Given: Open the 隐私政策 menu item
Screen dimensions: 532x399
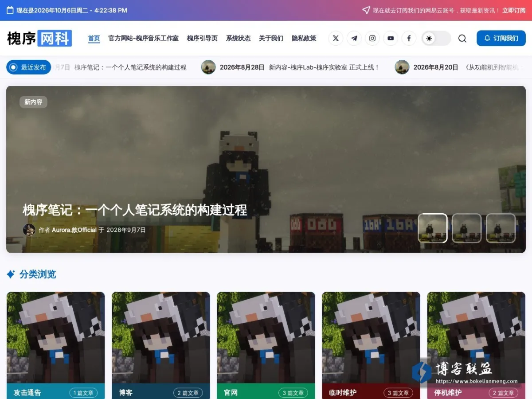Looking at the screenshot, I should point(304,38).
